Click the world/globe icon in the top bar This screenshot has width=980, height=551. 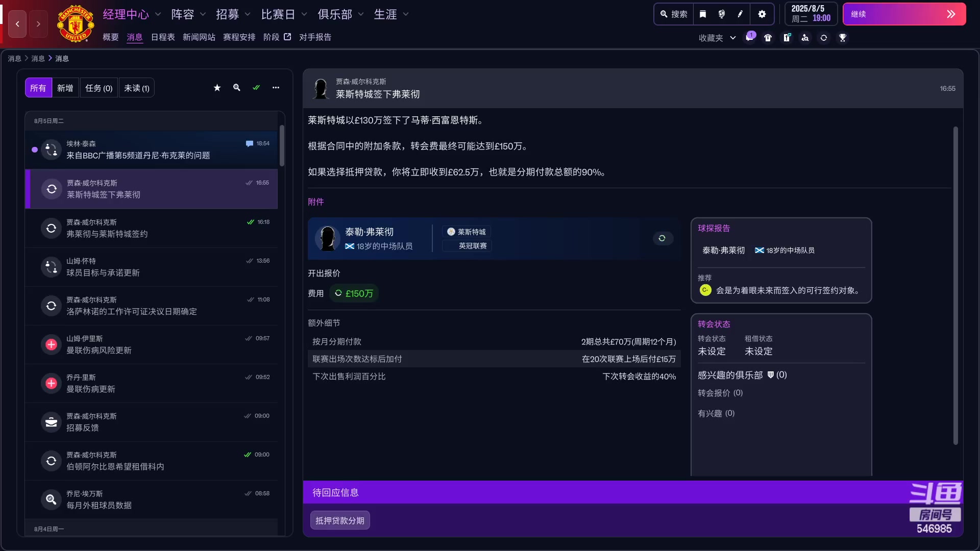[x=721, y=14]
